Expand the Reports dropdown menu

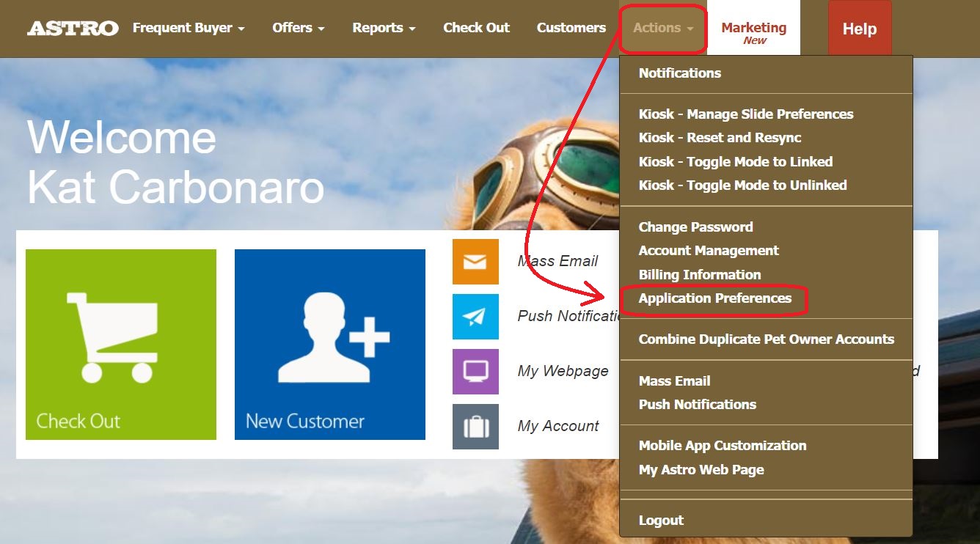384,28
